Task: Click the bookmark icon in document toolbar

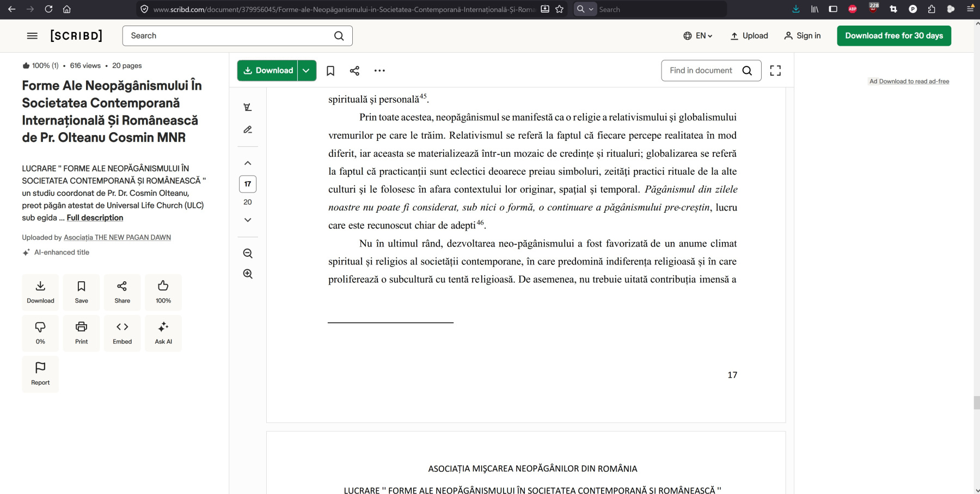Action: [330, 71]
